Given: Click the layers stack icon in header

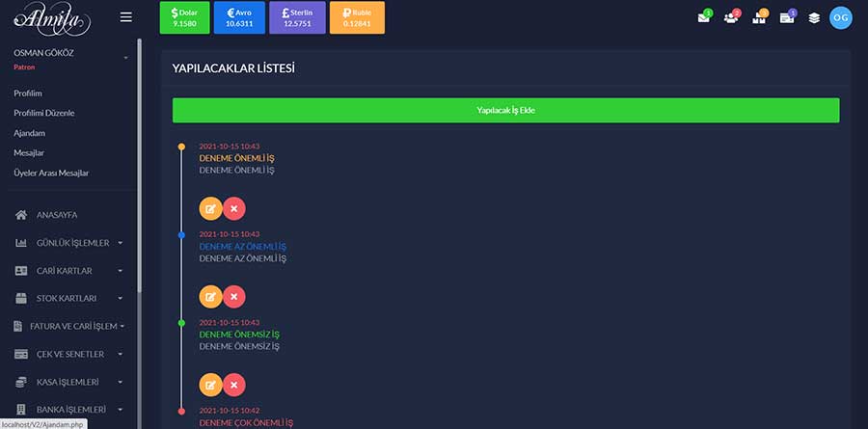Looking at the screenshot, I should pos(814,17).
